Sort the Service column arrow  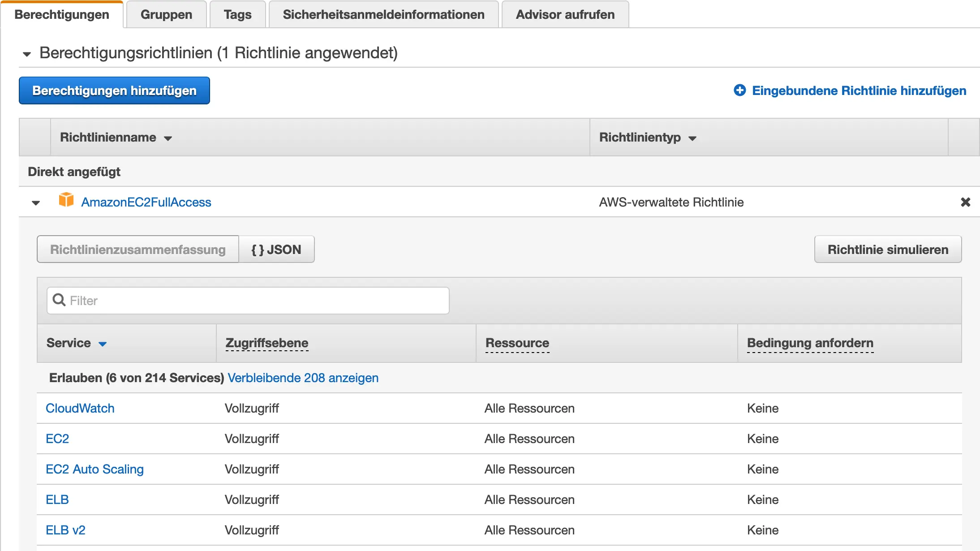point(103,344)
